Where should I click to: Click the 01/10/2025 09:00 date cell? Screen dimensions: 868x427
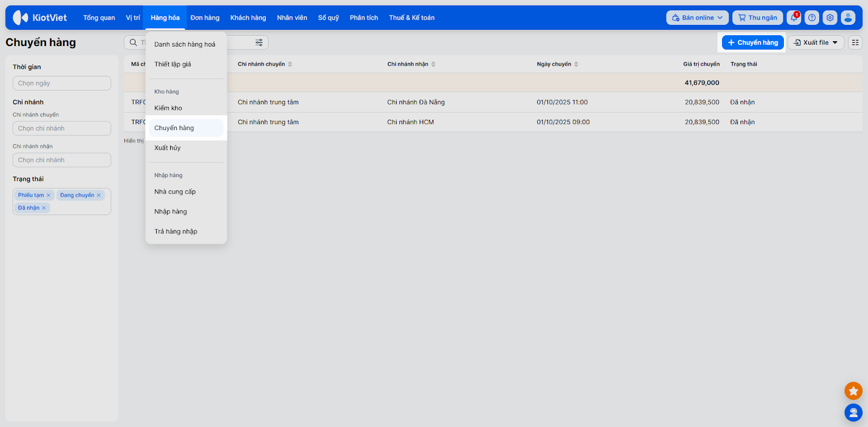tap(563, 122)
